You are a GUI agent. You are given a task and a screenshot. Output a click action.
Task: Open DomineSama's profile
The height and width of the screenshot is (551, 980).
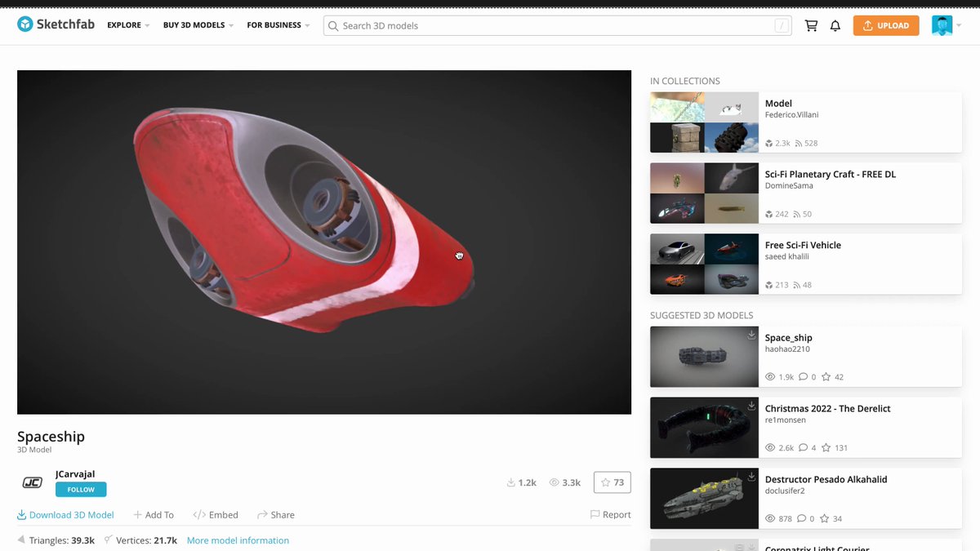click(x=789, y=186)
